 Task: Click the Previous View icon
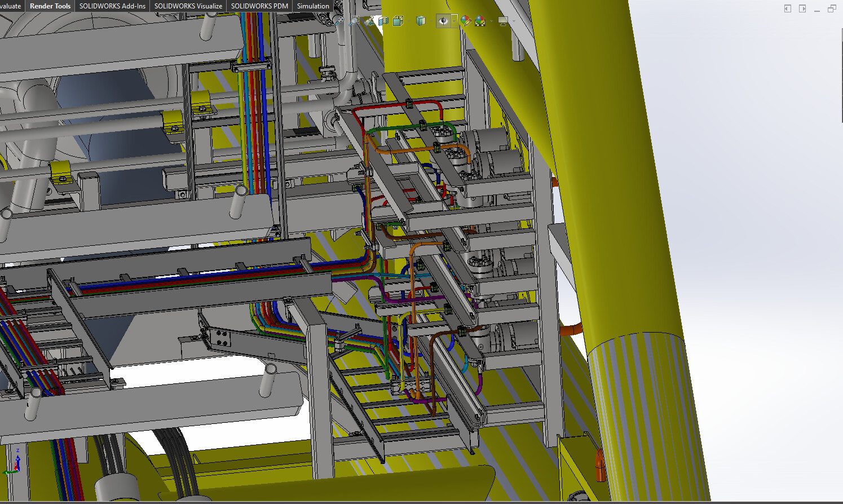coord(369,21)
